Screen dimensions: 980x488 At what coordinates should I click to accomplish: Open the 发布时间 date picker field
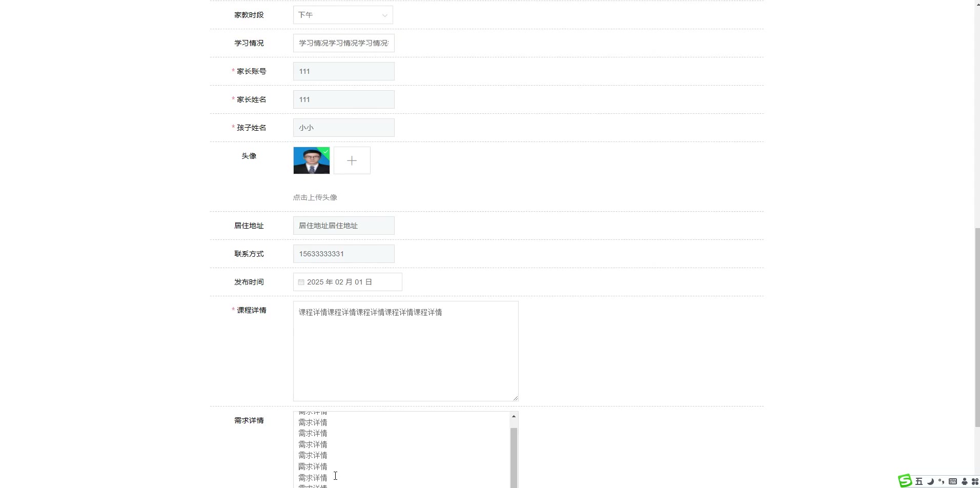point(348,282)
